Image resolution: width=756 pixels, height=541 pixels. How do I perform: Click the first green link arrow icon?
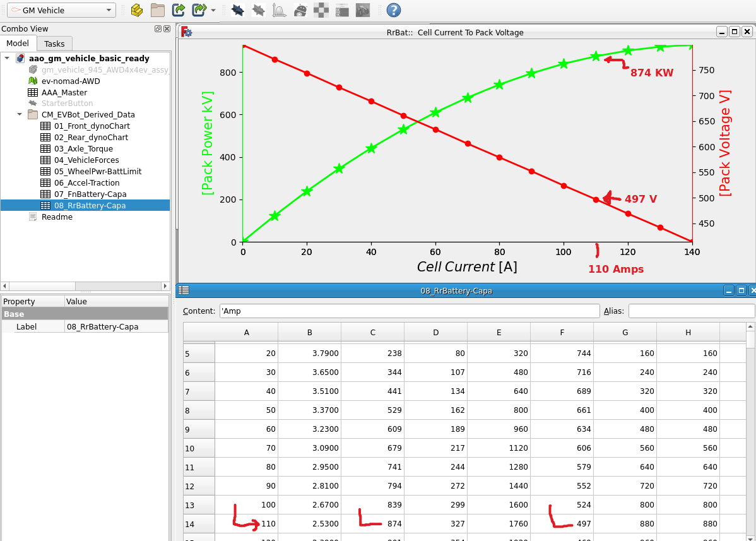pos(179,10)
